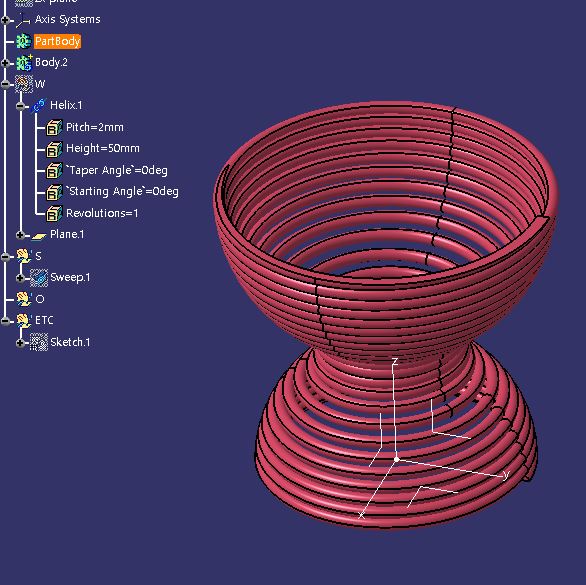Viewport: 586px width, 585px height.
Task: Collapse the ETC set
Action: point(5,321)
